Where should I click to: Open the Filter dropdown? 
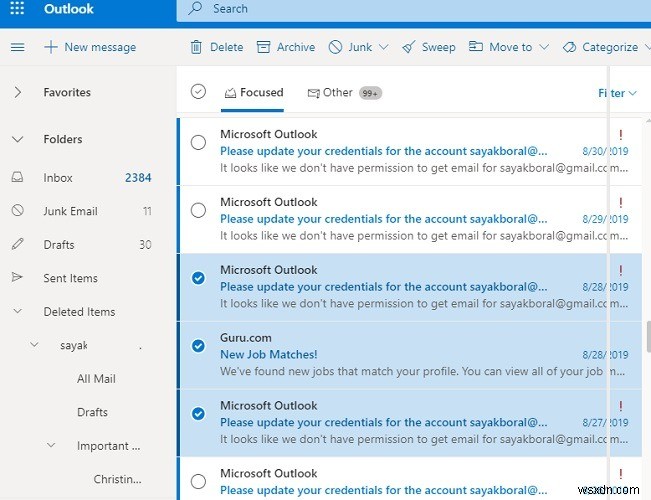tap(617, 93)
